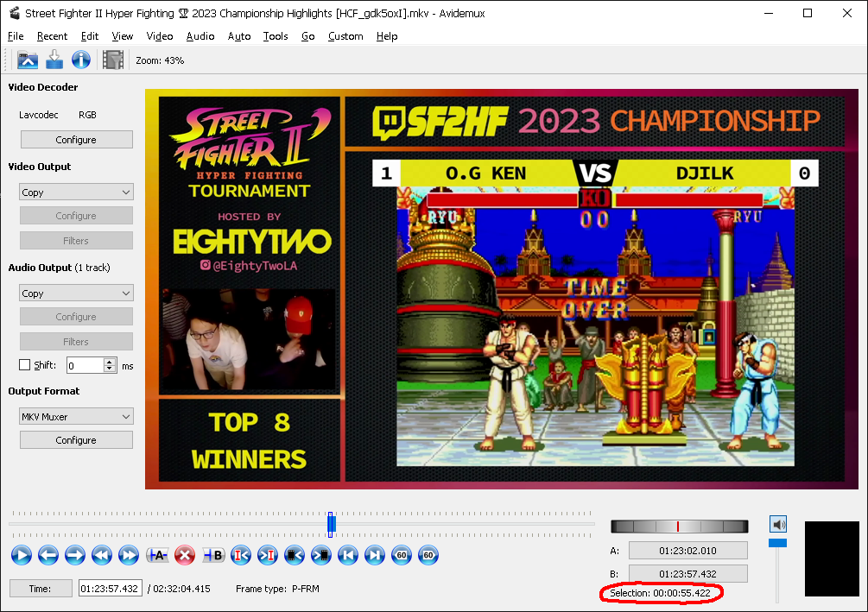Click the current time input field
Viewport: 868px width, 612px height.
coord(111,589)
